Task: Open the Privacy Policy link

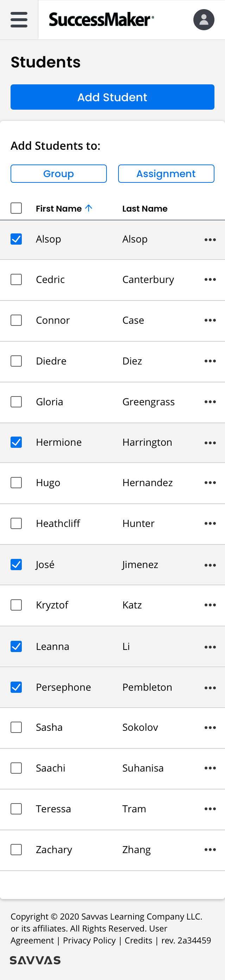Action: tap(89, 940)
